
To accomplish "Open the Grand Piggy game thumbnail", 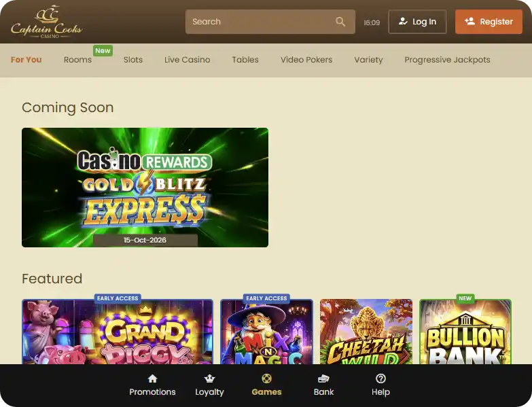I will tap(118, 332).
